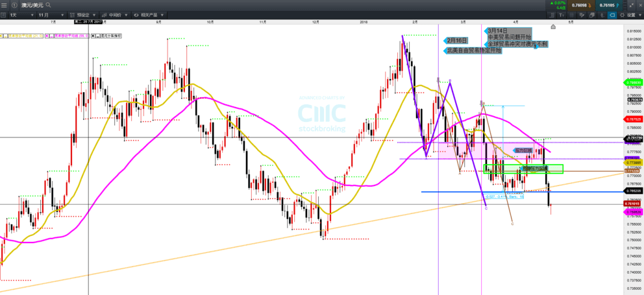Open the pattern recognition tool icon
The width and height of the screenshot is (644, 295).
[x=582, y=15]
